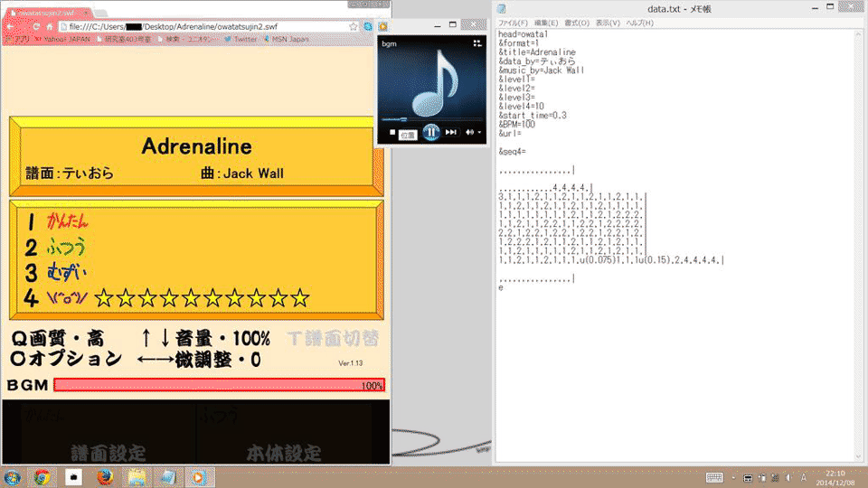
Task: Open the touch keyboard tray icon
Action: click(714, 477)
